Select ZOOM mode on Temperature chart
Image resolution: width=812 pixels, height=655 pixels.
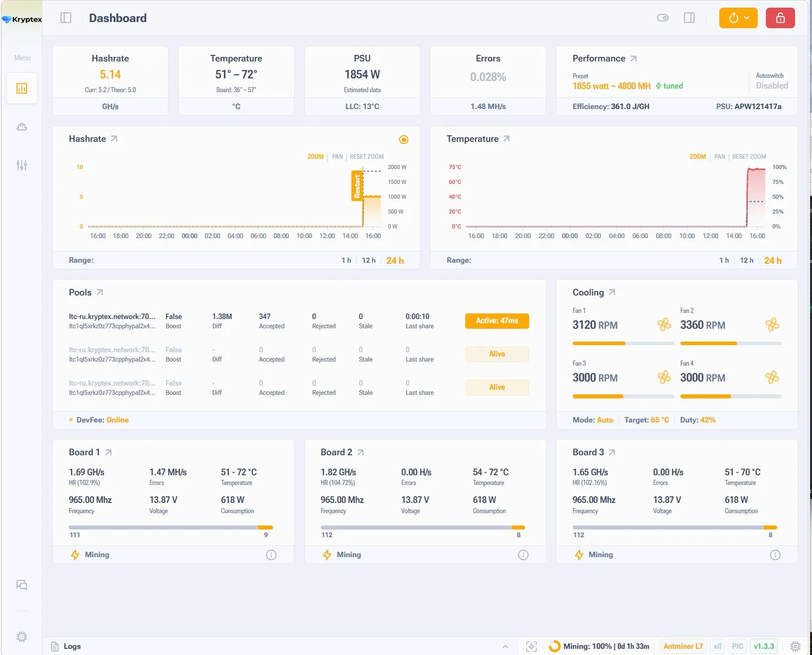click(698, 157)
